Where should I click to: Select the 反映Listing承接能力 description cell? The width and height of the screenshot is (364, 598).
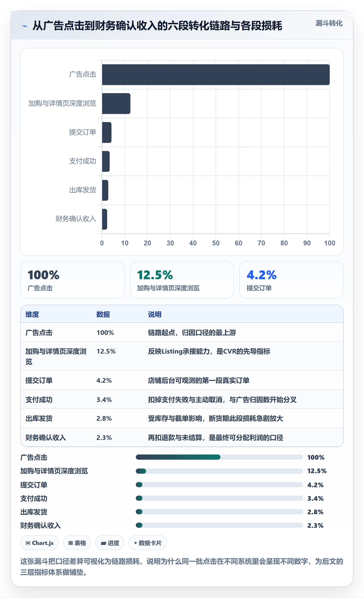pos(209,351)
